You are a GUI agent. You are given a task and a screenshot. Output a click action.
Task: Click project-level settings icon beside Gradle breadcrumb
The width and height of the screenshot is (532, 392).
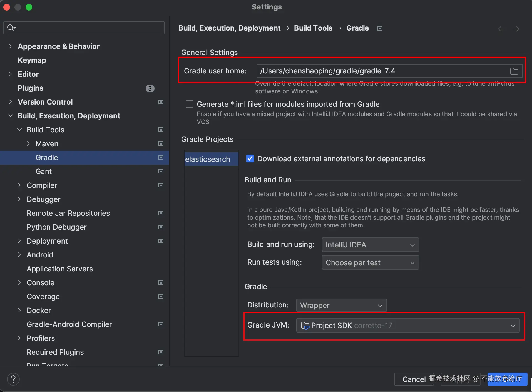click(x=380, y=28)
